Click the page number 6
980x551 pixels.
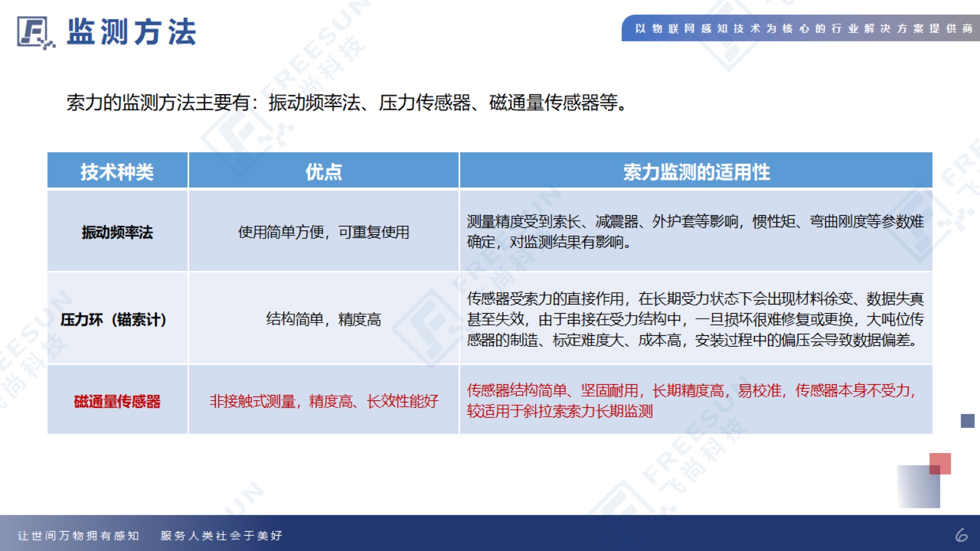click(961, 535)
